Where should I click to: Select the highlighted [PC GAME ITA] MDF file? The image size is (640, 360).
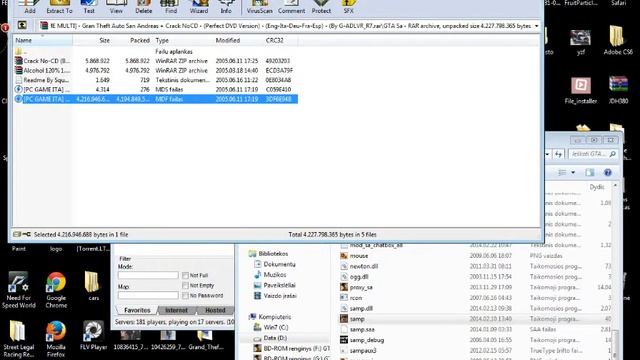point(156,99)
